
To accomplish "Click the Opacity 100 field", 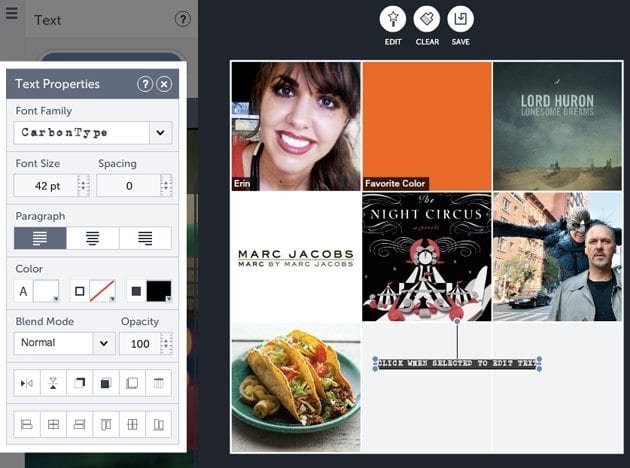I will [x=140, y=343].
